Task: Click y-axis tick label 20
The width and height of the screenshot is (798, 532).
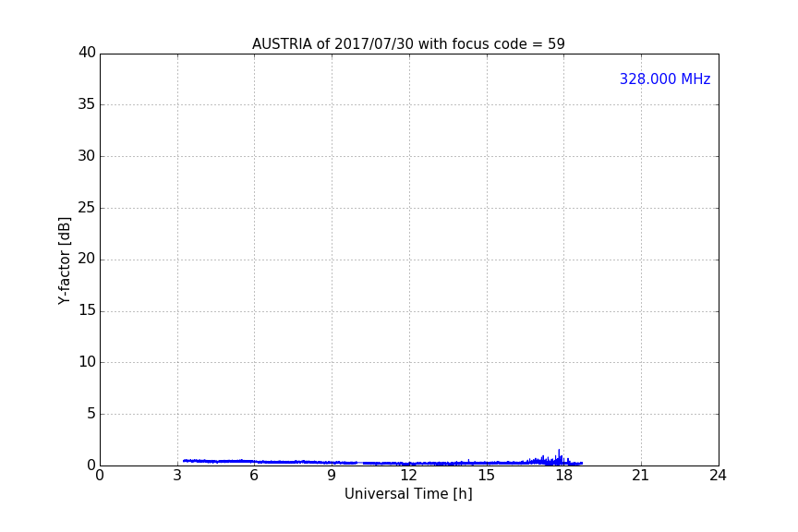Action: 87,259
